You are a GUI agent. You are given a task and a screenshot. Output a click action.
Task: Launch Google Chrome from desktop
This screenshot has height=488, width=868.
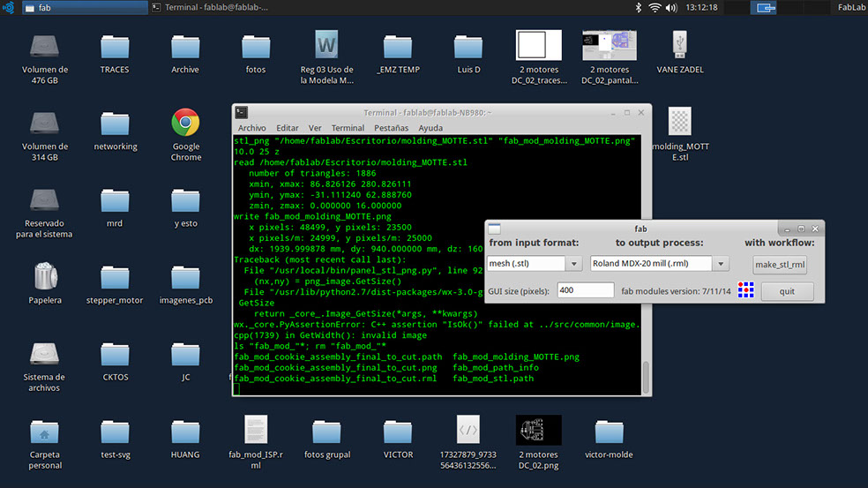point(185,123)
